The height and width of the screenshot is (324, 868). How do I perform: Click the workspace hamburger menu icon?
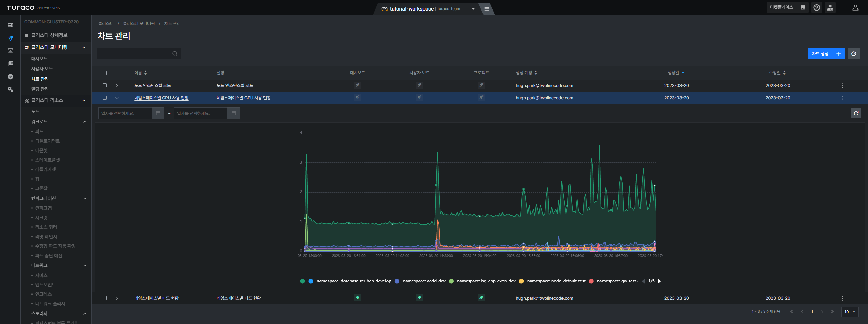tap(487, 9)
